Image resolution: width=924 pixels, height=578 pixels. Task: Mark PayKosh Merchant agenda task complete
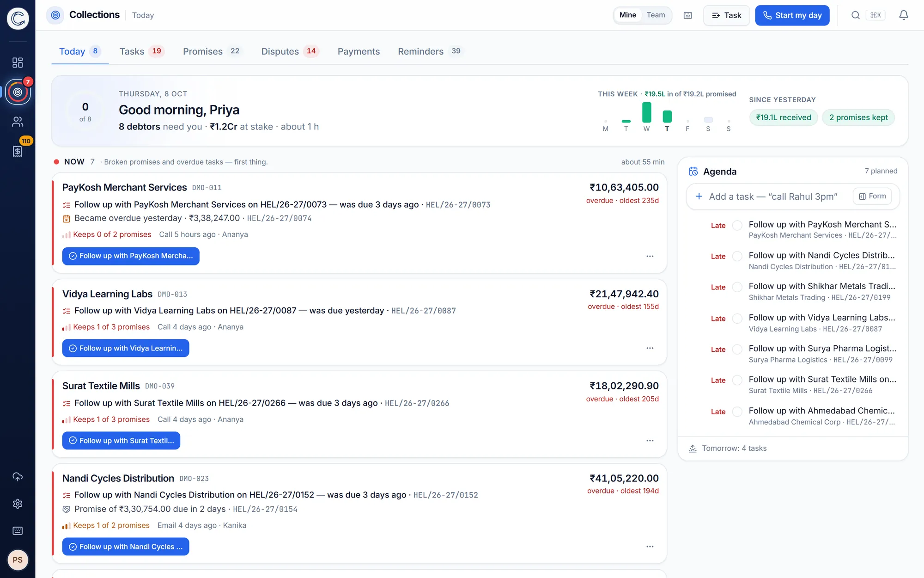pyautogui.click(x=737, y=225)
